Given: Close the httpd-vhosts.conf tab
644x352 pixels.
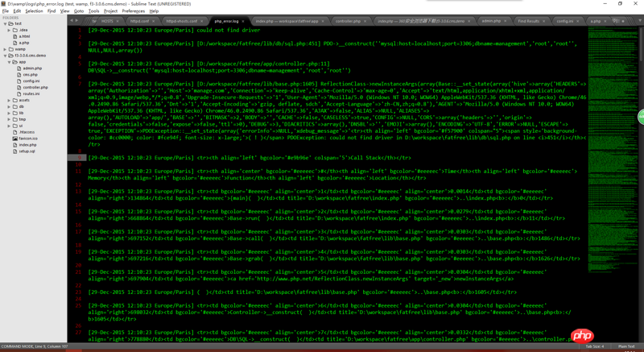Looking at the screenshot, I should coord(202,21).
